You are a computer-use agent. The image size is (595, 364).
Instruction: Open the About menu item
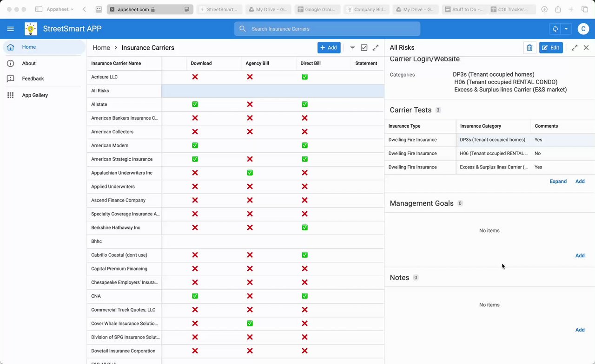[x=29, y=63]
